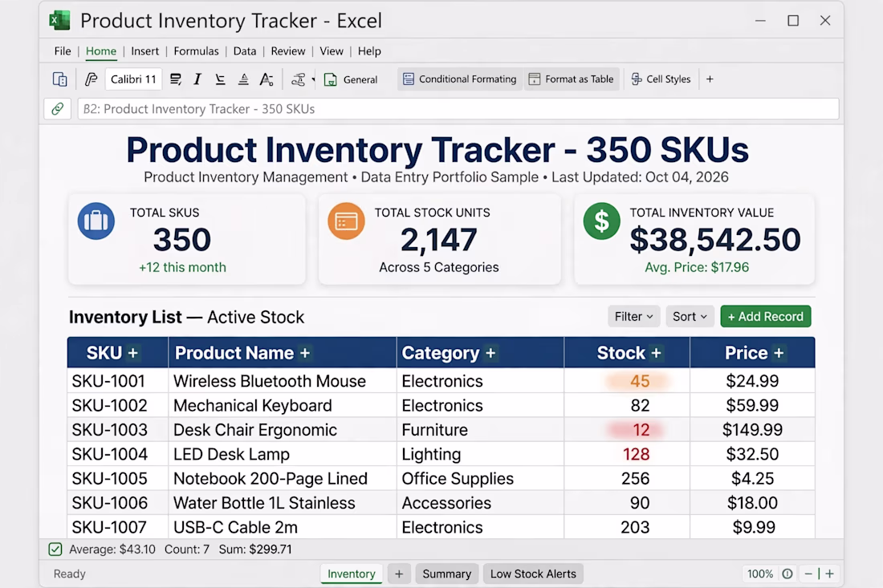Click the plus icon in Stock header

656,353
